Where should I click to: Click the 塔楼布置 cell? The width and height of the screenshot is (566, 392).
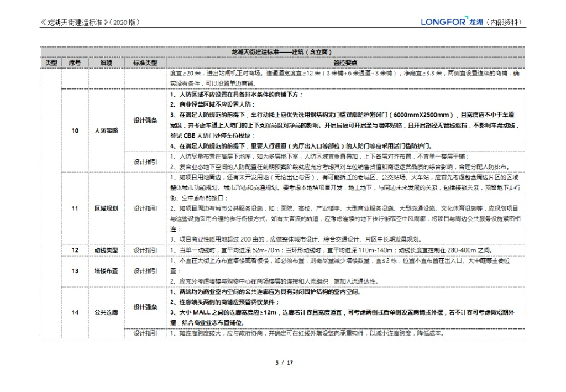click(106, 271)
